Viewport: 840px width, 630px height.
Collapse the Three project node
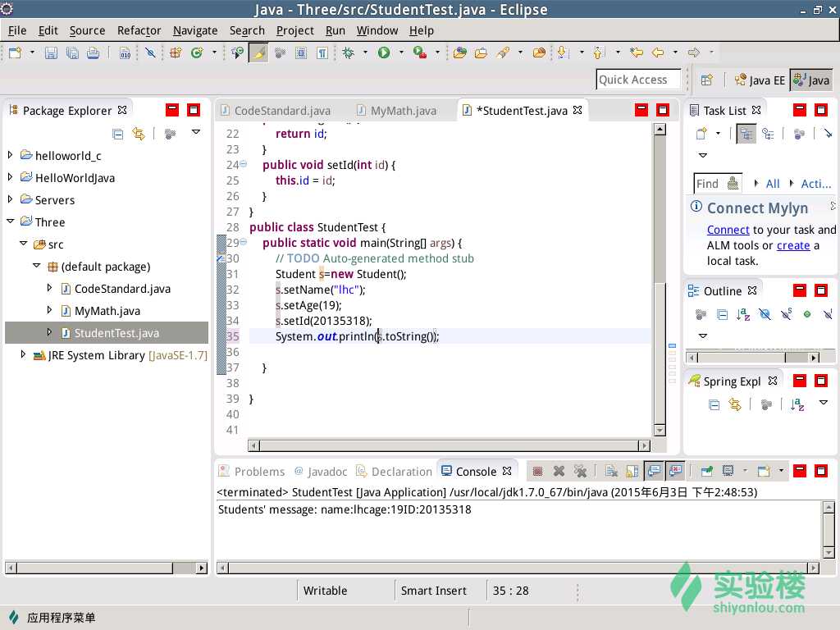point(10,221)
